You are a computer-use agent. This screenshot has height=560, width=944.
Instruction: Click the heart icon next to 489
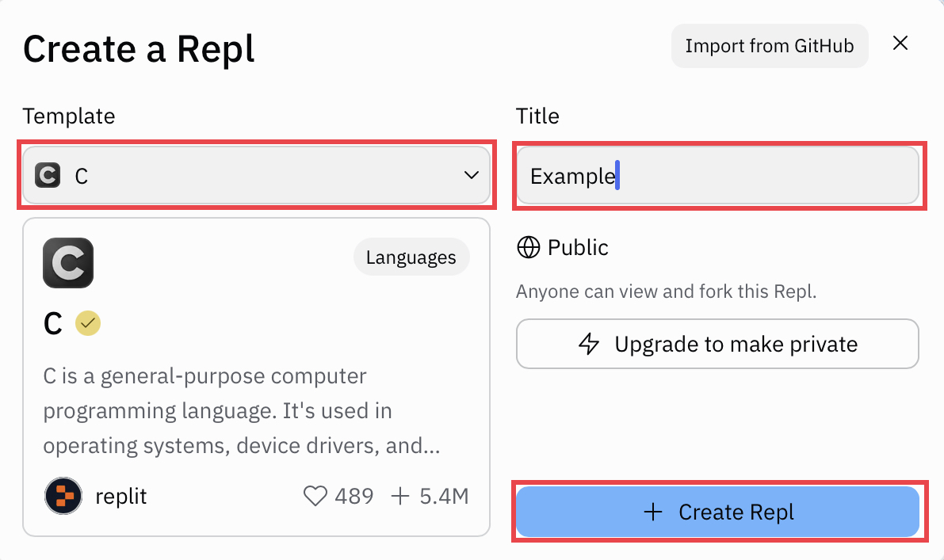point(315,497)
